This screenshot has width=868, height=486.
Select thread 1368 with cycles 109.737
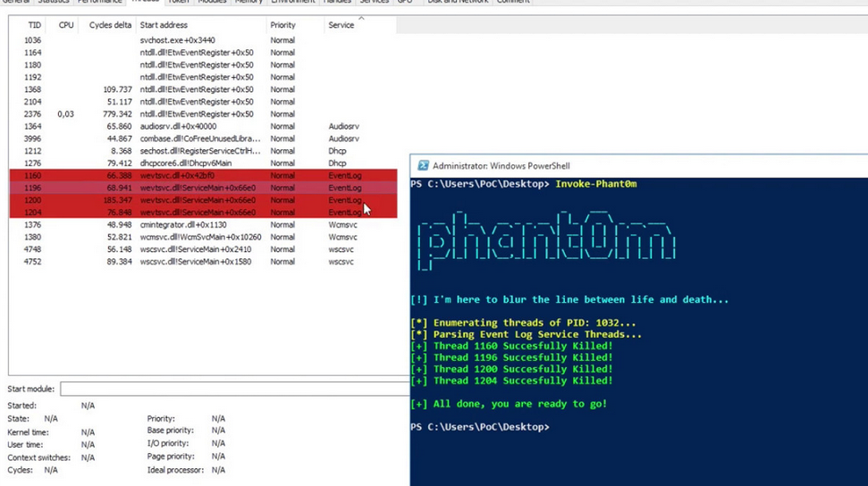[x=203, y=89]
